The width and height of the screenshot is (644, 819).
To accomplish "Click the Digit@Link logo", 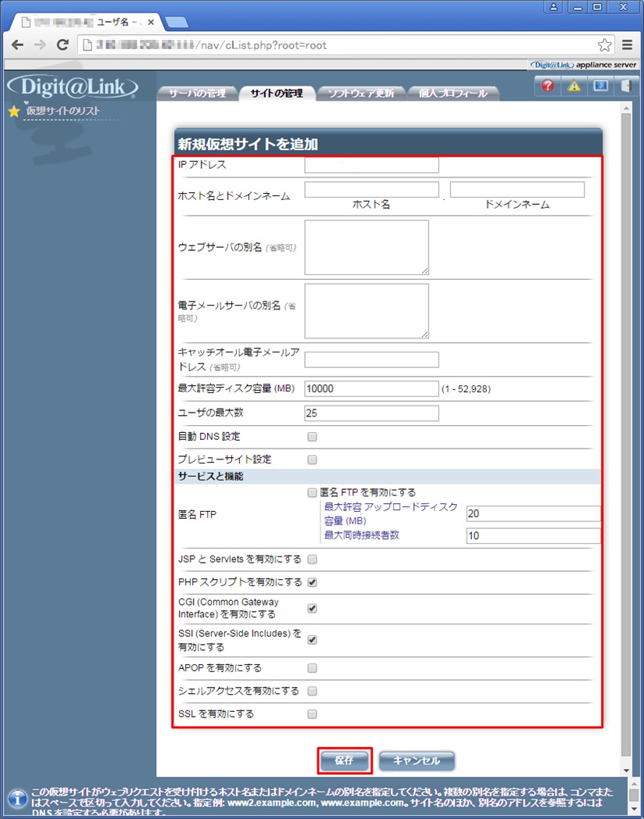I will 73,87.
